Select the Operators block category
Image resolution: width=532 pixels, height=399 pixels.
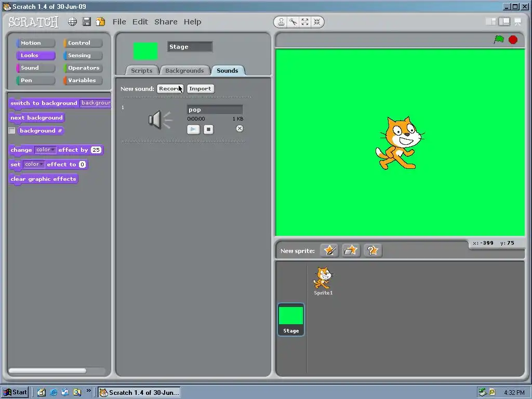tap(83, 68)
